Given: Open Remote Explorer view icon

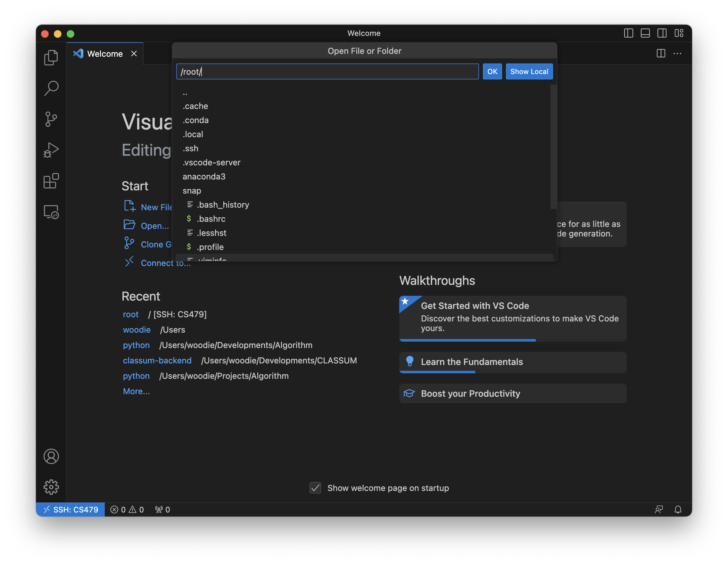Looking at the screenshot, I should [x=51, y=212].
